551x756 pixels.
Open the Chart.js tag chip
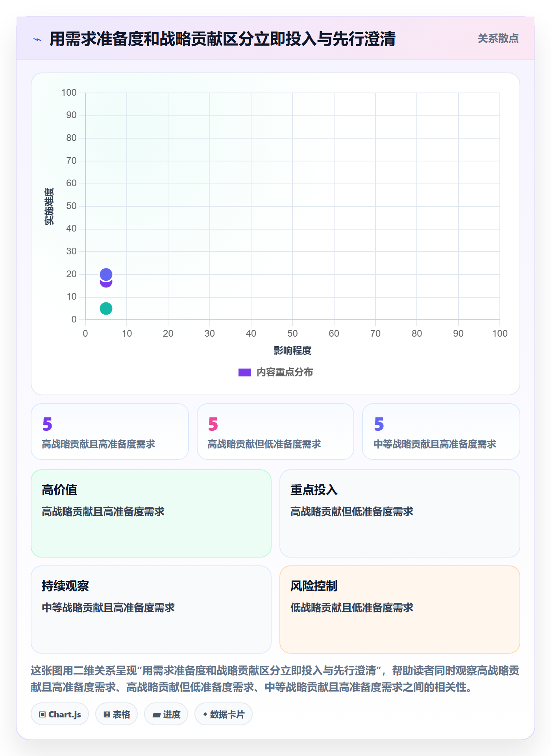click(60, 714)
